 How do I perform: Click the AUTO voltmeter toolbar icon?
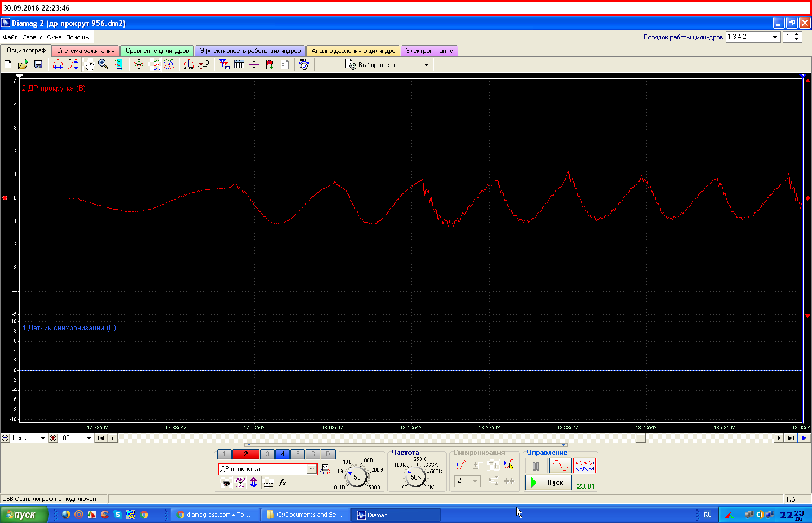(x=304, y=64)
